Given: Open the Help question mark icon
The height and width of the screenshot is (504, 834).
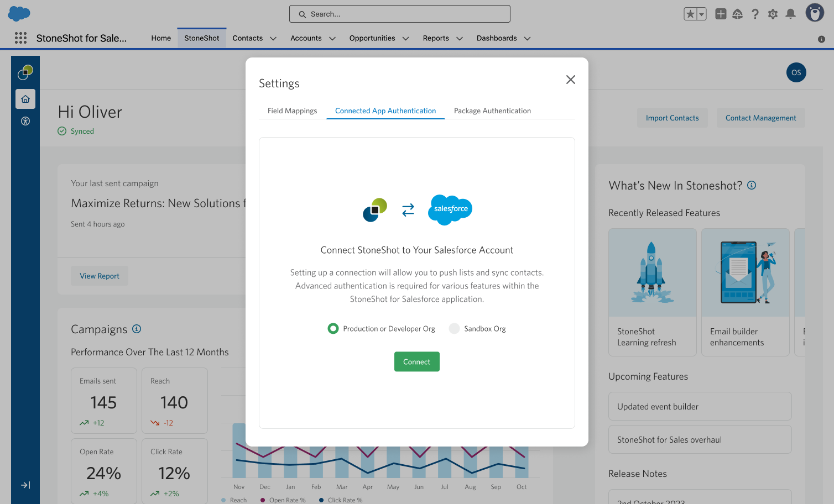Looking at the screenshot, I should click(x=755, y=14).
